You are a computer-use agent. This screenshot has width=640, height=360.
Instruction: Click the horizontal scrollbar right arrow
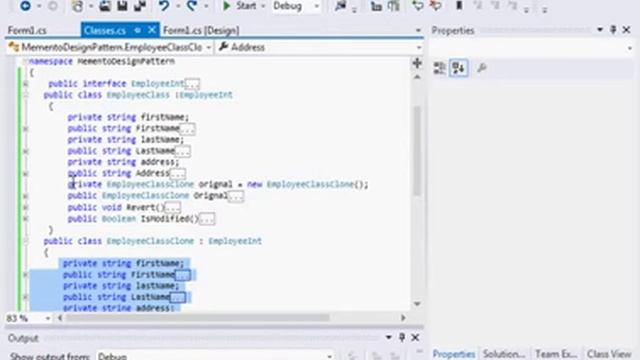[403, 318]
